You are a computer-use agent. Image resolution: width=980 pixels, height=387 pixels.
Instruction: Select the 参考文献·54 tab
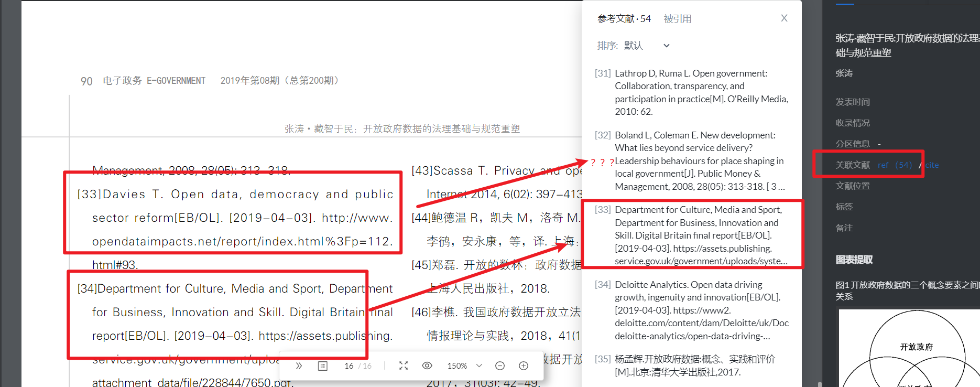point(624,19)
